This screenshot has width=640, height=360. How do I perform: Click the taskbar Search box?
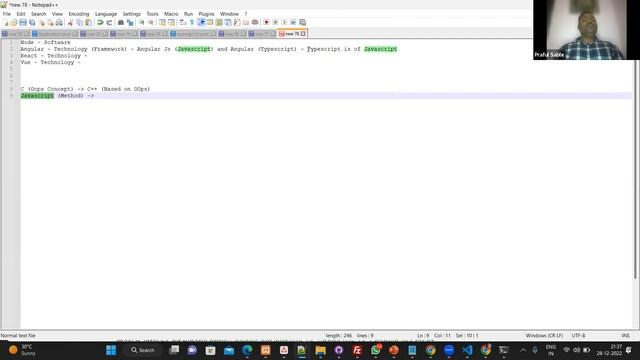143,350
